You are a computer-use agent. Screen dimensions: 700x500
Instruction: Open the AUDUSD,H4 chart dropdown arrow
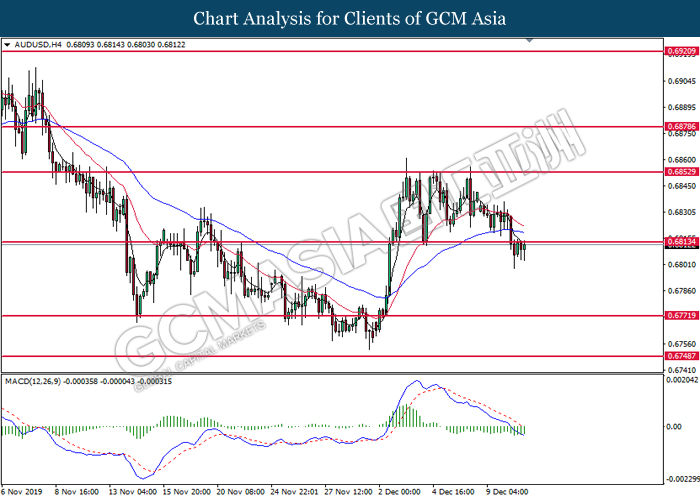click(x=7, y=45)
